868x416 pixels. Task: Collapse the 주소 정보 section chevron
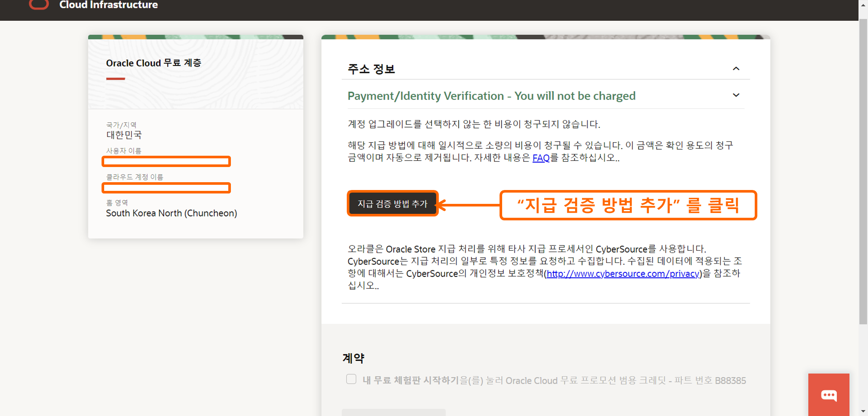[x=736, y=69]
